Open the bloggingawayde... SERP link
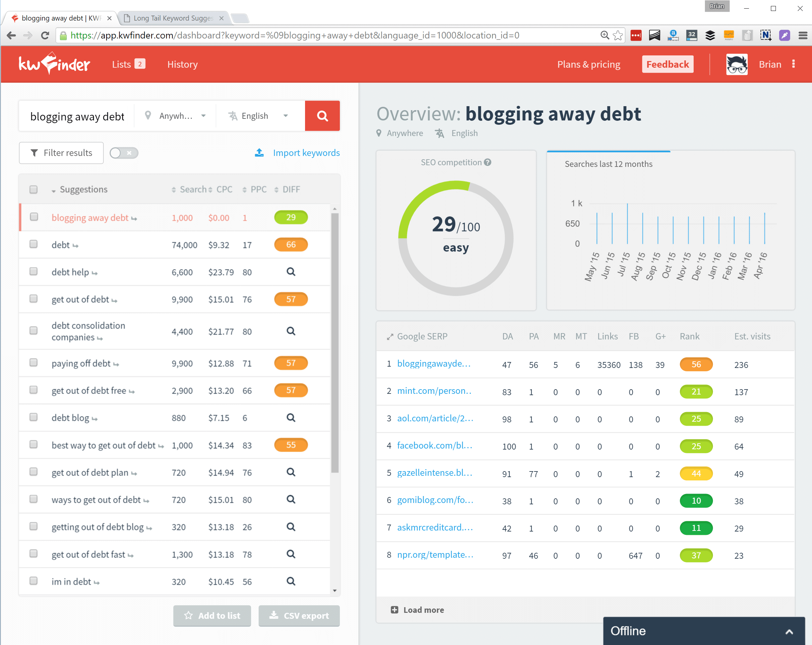The height and width of the screenshot is (645, 812). click(x=433, y=364)
